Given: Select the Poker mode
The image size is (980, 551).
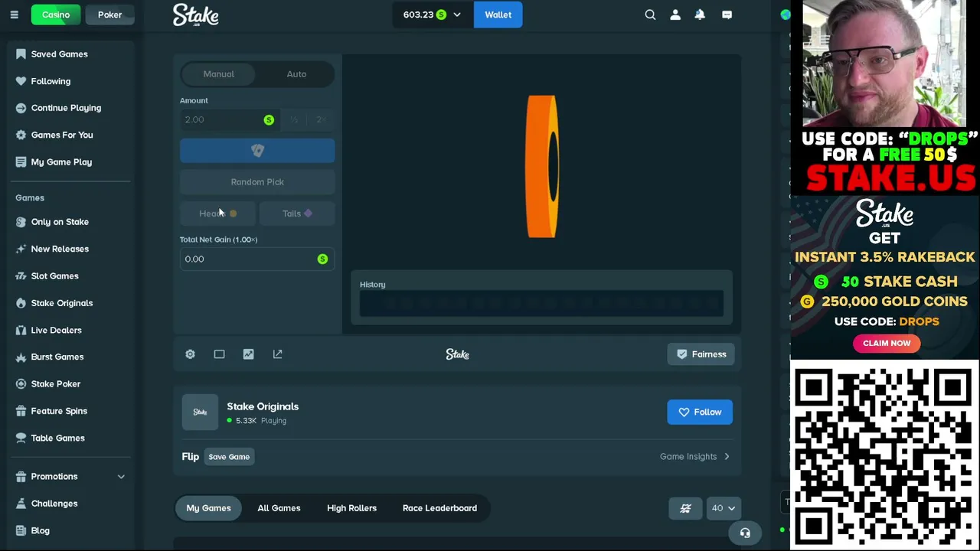Looking at the screenshot, I should point(109,15).
